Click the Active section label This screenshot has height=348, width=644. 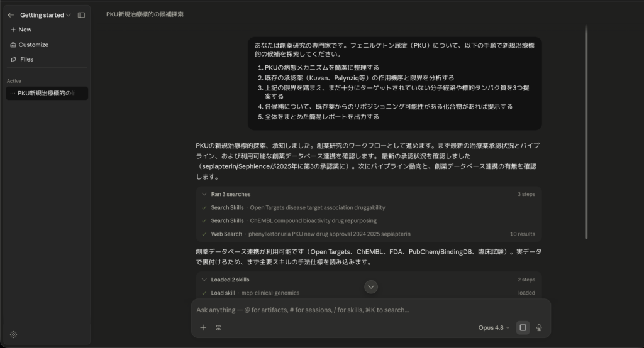(x=14, y=81)
